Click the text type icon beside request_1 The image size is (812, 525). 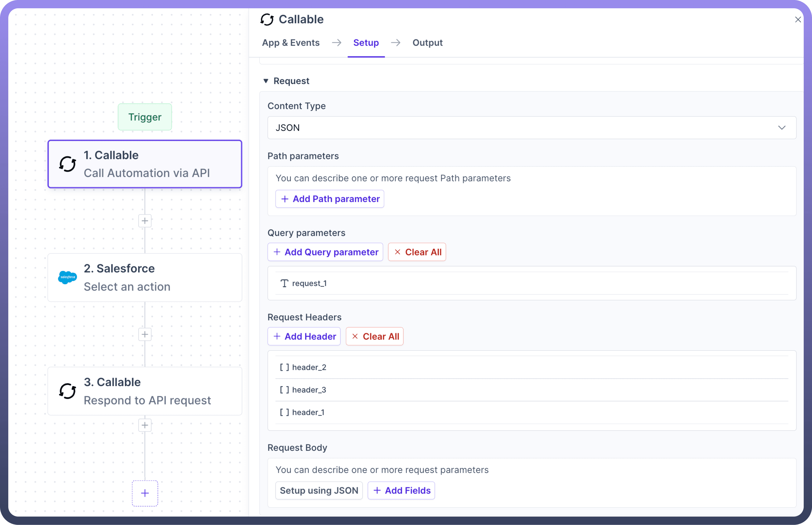[284, 283]
